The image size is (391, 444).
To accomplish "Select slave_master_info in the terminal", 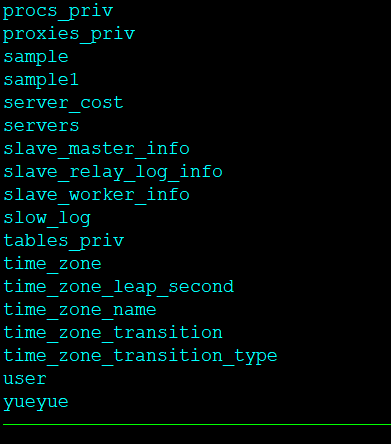I will [96, 149].
